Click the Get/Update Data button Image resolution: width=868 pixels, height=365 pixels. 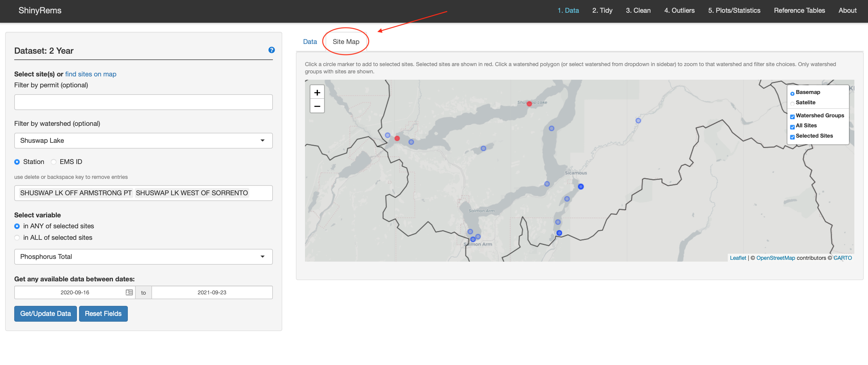[x=45, y=313]
